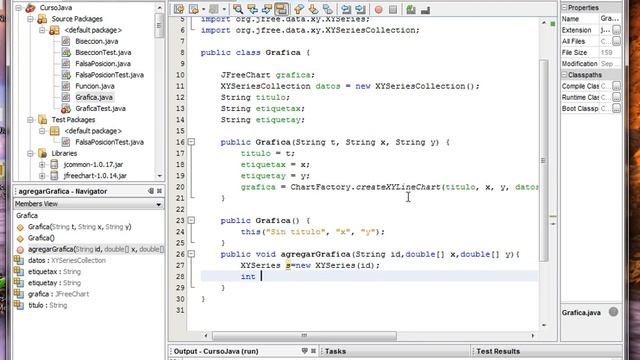Start macro recording with red circle icon
The image size is (640, 360).
379,9
